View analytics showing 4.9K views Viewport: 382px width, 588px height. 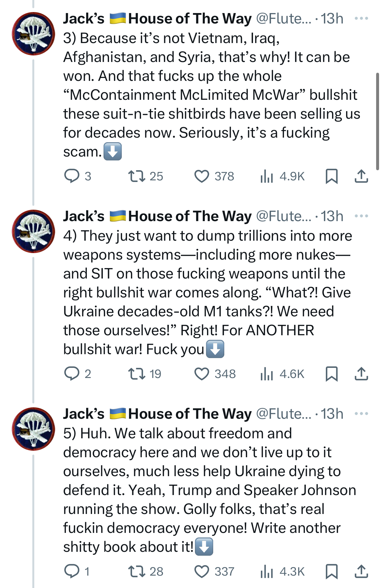click(282, 176)
